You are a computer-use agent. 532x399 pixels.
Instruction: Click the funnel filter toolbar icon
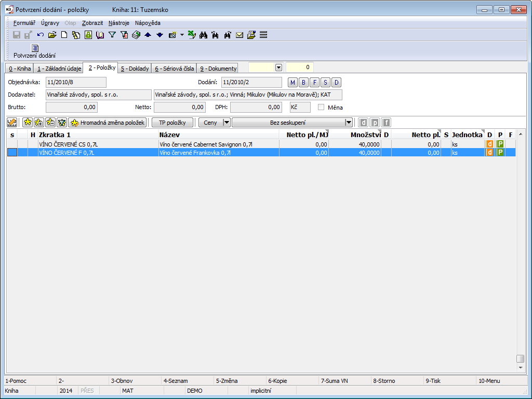(x=112, y=35)
